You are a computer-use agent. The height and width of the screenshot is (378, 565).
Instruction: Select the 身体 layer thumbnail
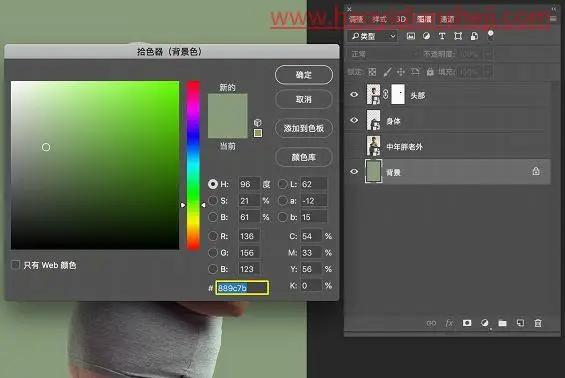pyautogui.click(x=373, y=120)
